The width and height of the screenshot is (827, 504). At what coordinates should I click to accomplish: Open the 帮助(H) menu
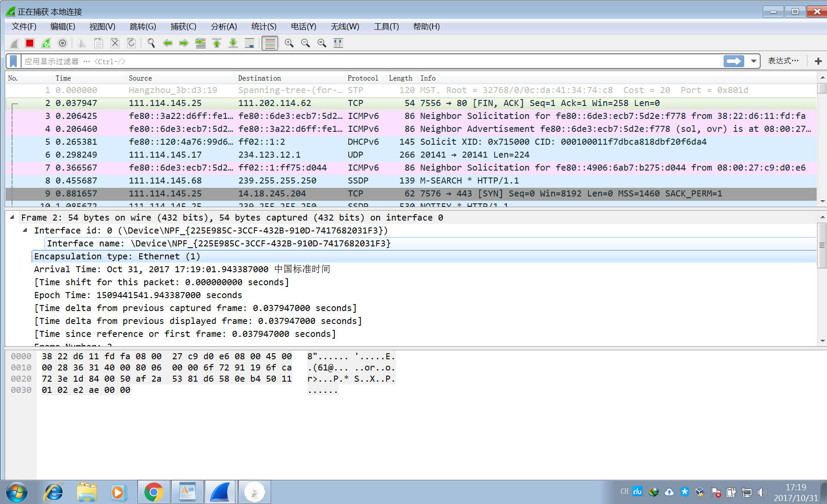point(426,27)
